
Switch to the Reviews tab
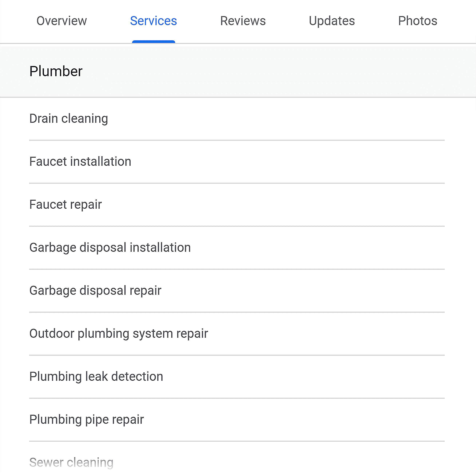243,21
